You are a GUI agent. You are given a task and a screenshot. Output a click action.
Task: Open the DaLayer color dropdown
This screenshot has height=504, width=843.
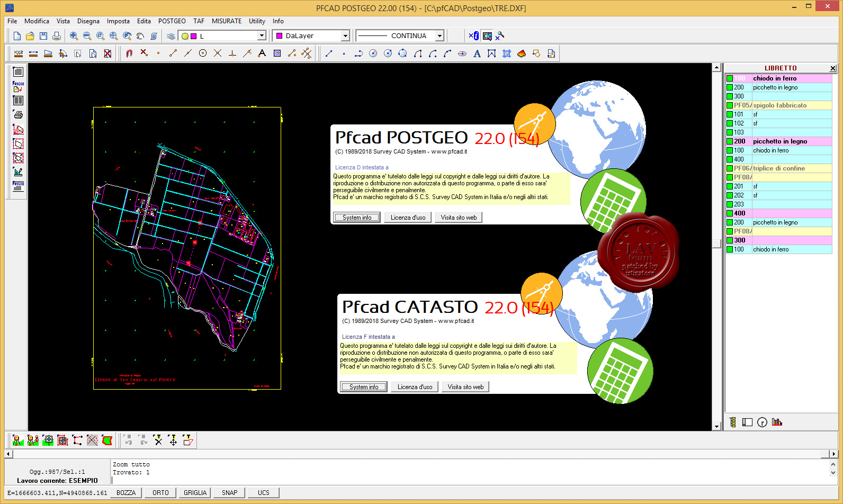(346, 35)
